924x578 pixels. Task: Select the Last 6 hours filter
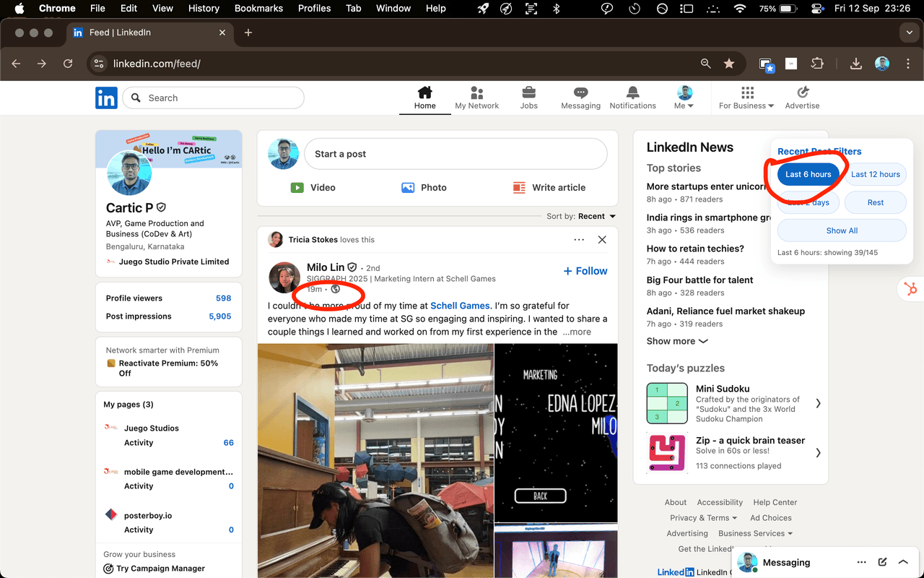(808, 174)
